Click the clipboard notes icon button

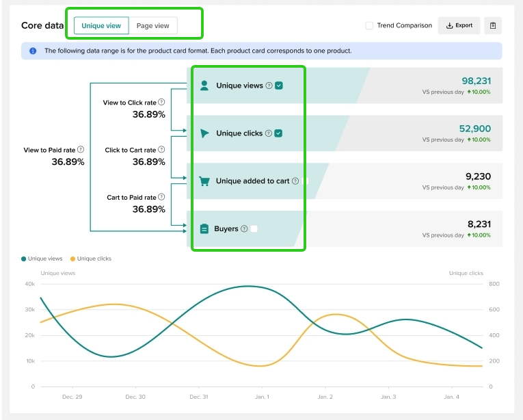(x=493, y=26)
